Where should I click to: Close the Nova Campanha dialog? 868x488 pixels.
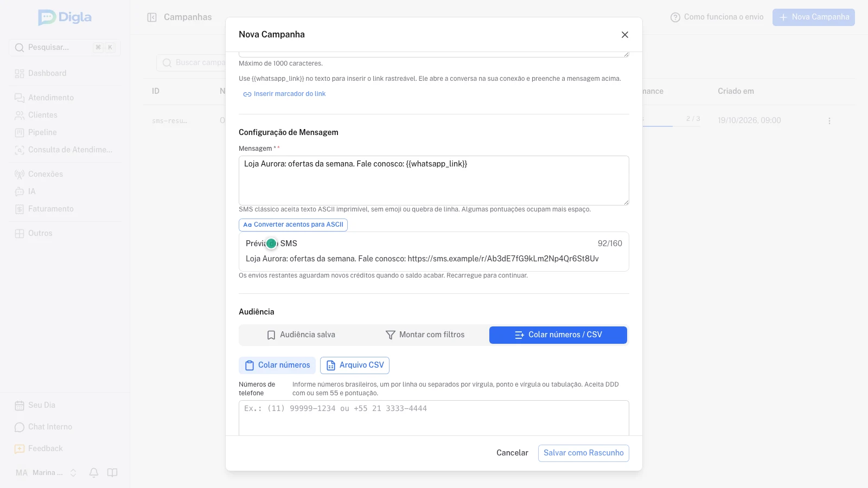tap(625, 35)
